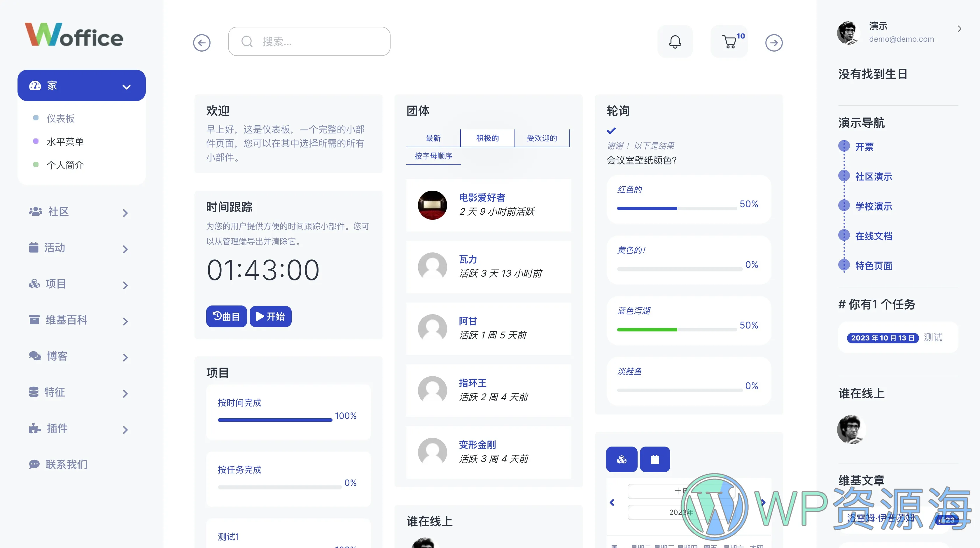Click the projects cubes button above the calendar
Image resolution: width=980 pixels, height=548 pixels.
622,459
